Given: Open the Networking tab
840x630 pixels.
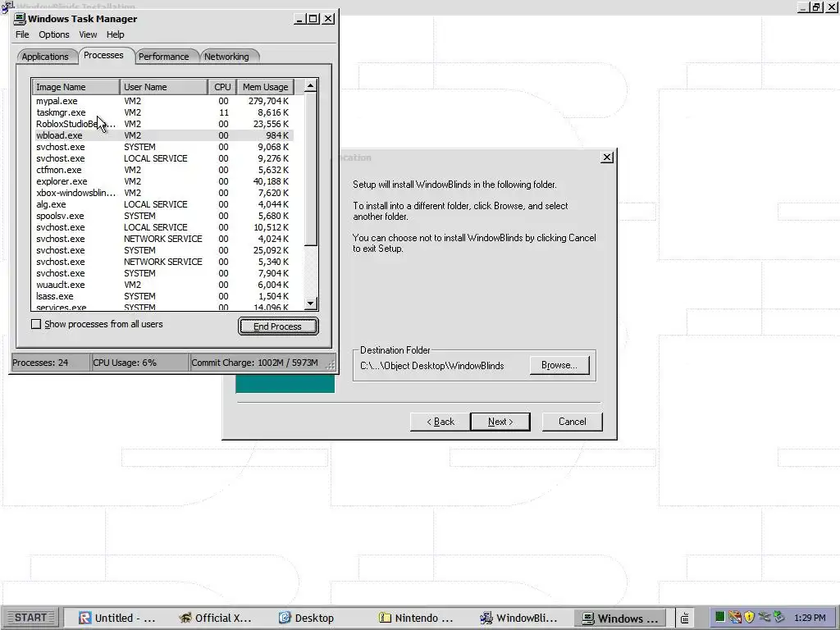Looking at the screenshot, I should point(226,57).
